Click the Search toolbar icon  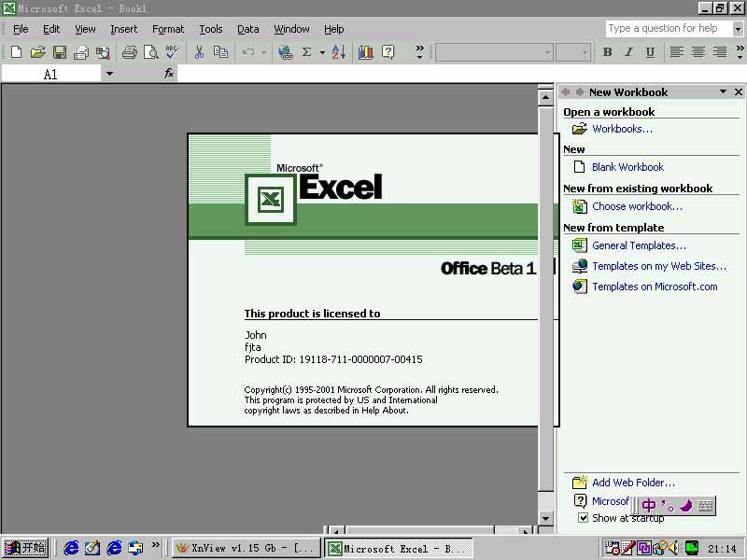tap(103, 52)
